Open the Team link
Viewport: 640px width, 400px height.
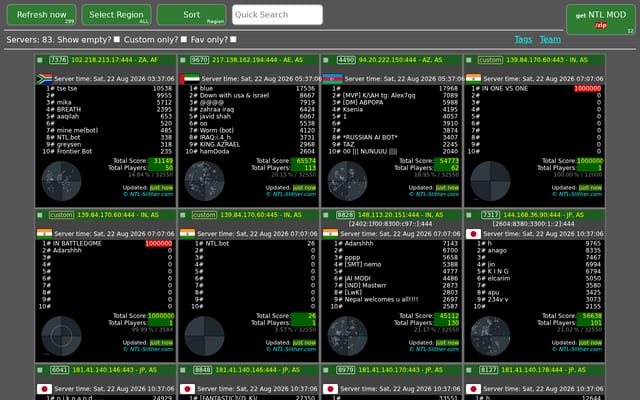tap(550, 39)
